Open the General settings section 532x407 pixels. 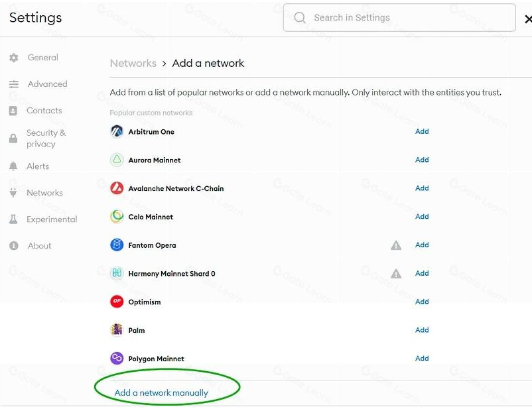pos(42,58)
